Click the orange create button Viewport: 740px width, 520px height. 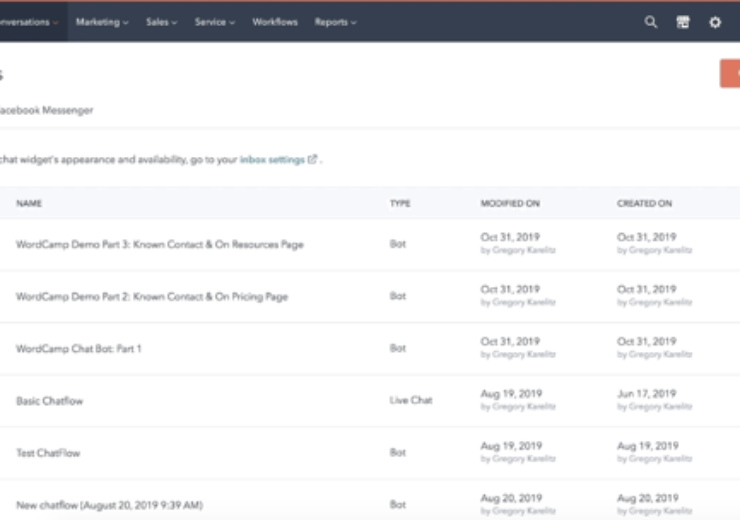tap(730, 73)
